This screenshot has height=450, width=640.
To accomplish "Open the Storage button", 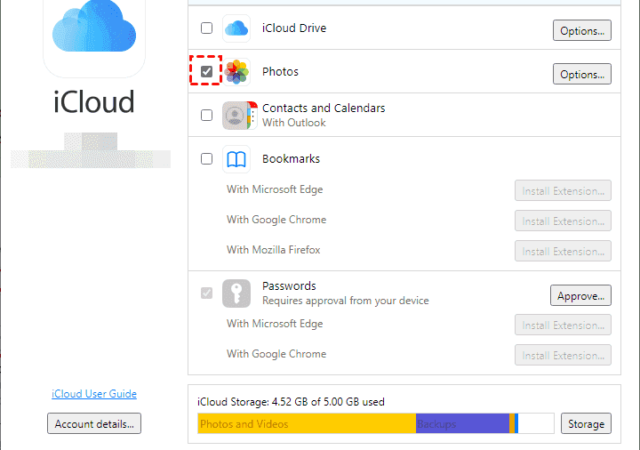I will [x=586, y=423].
